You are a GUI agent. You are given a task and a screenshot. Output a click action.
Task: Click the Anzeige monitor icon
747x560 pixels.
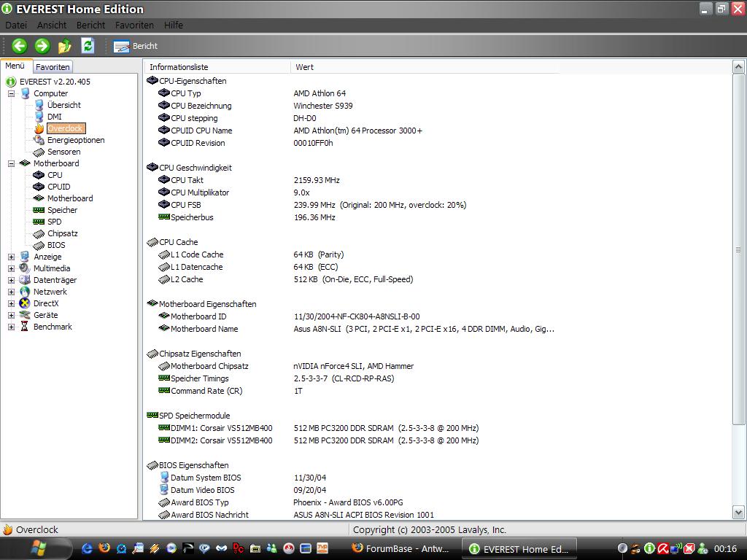[25, 257]
